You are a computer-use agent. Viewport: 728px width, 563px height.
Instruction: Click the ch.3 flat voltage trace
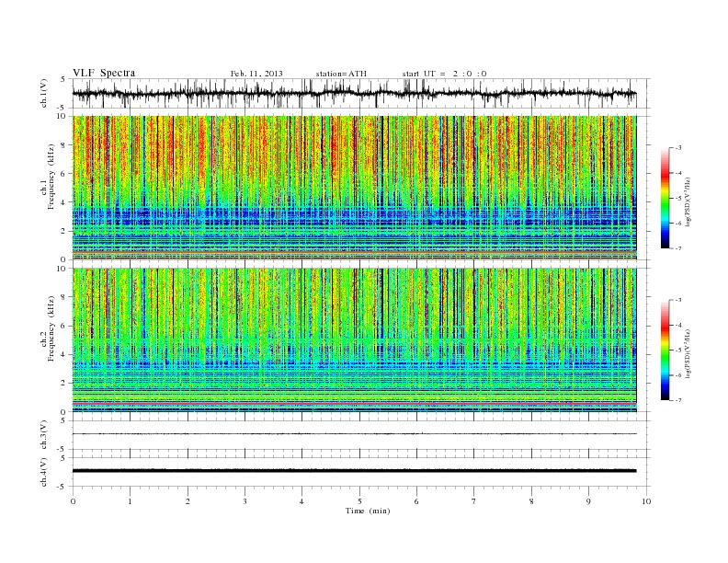tap(354, 434)
